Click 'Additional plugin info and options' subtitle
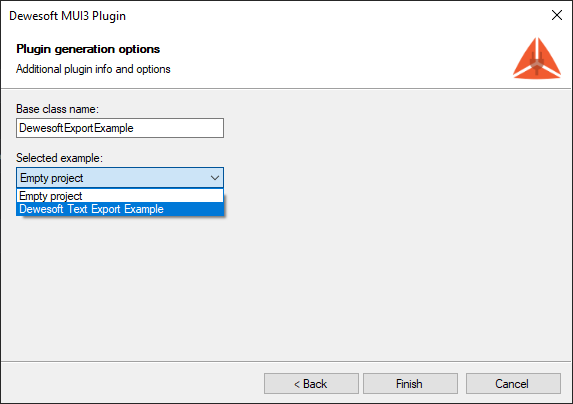Screen dimensions: 573x404 93,69
